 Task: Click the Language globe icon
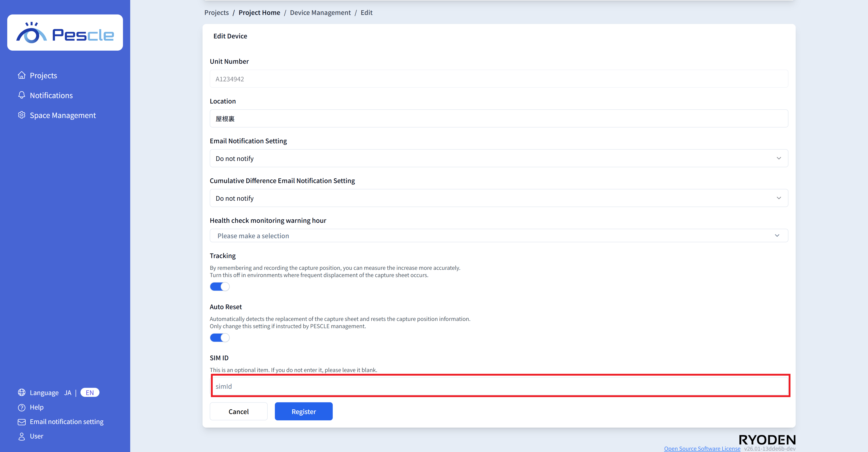(x=21, y=392)
